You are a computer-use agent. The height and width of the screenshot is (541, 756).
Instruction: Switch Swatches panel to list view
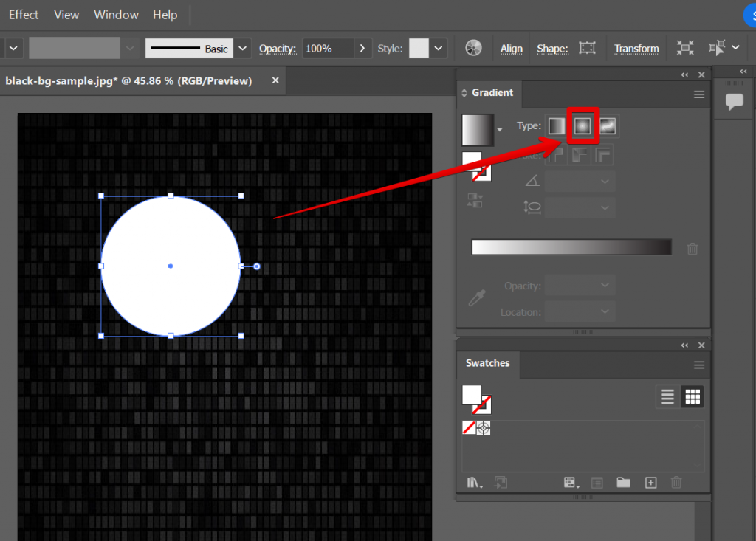coord(667,396)
